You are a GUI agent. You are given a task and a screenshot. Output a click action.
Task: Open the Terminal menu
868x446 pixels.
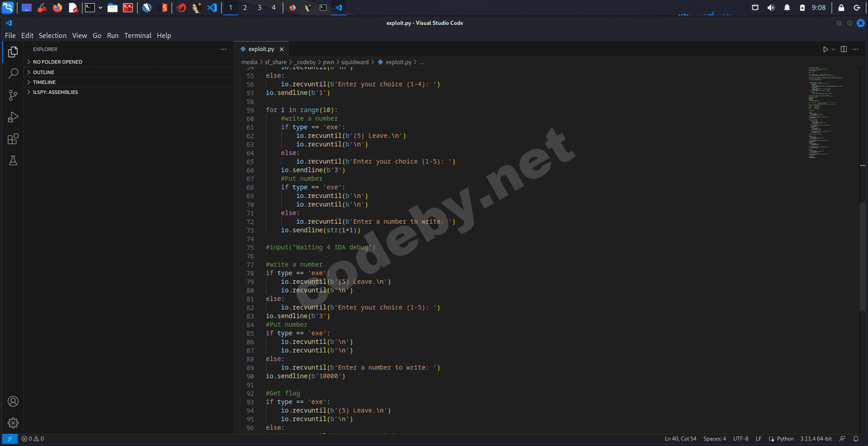137,36
